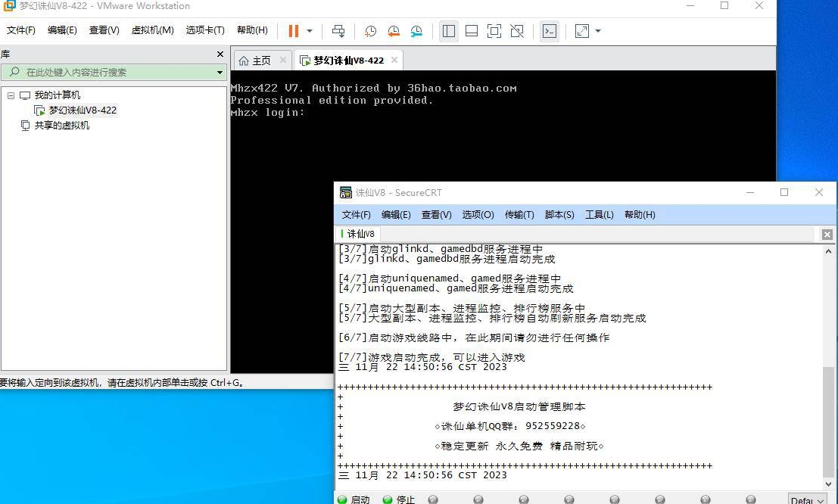Open the snapshot manager in VMware toolbar
Viewport: 838px width, 504px height.
pyautogui.click(x=416, y=31)
